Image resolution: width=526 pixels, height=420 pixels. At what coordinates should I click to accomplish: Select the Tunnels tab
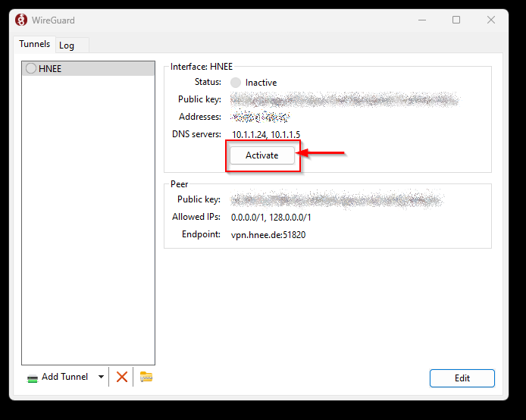[x=35, y=45]
